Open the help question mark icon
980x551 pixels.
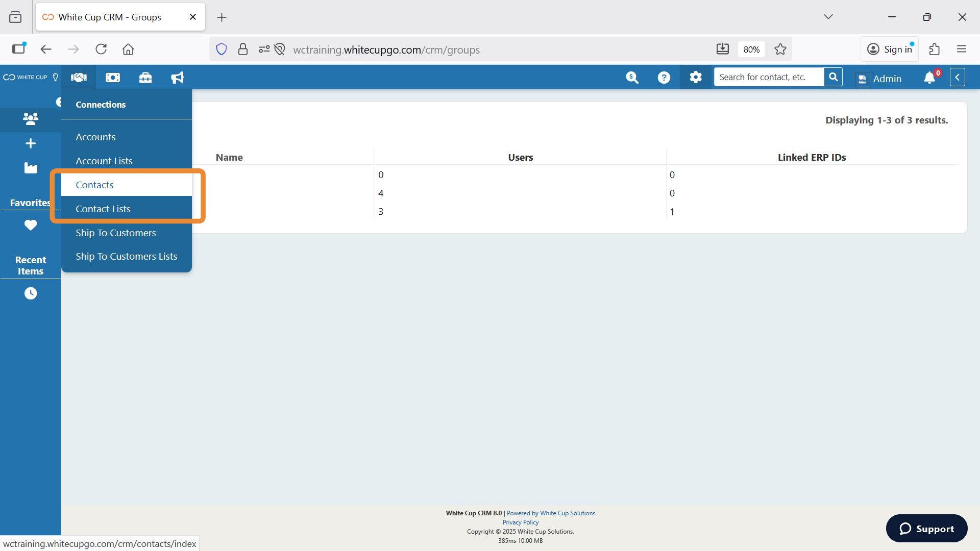664,78
